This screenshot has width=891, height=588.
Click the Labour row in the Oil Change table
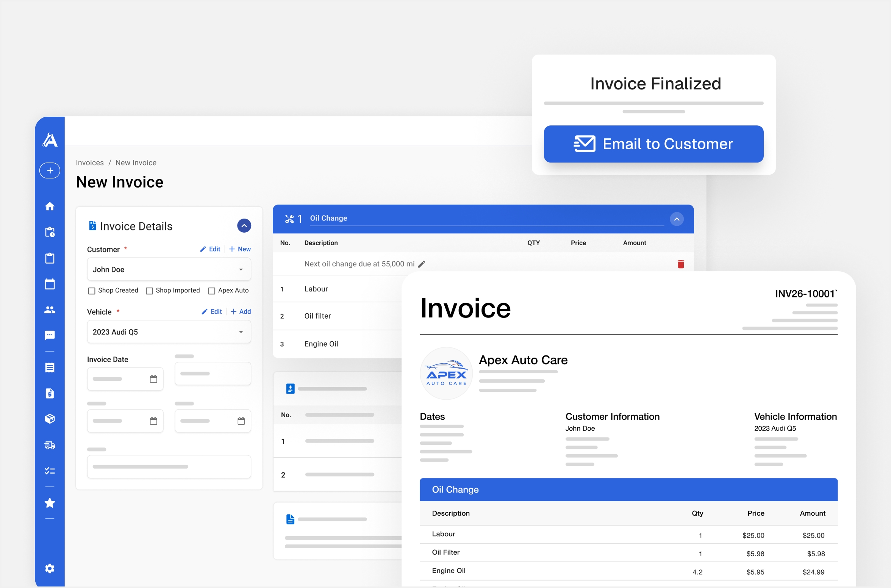coord(337,289)
